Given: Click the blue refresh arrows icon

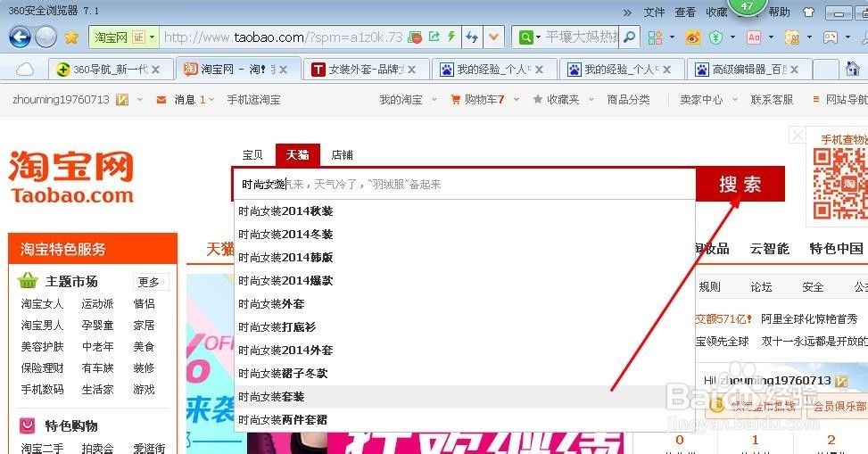Looking at the screenshot, I should click(x=472, y=37).
